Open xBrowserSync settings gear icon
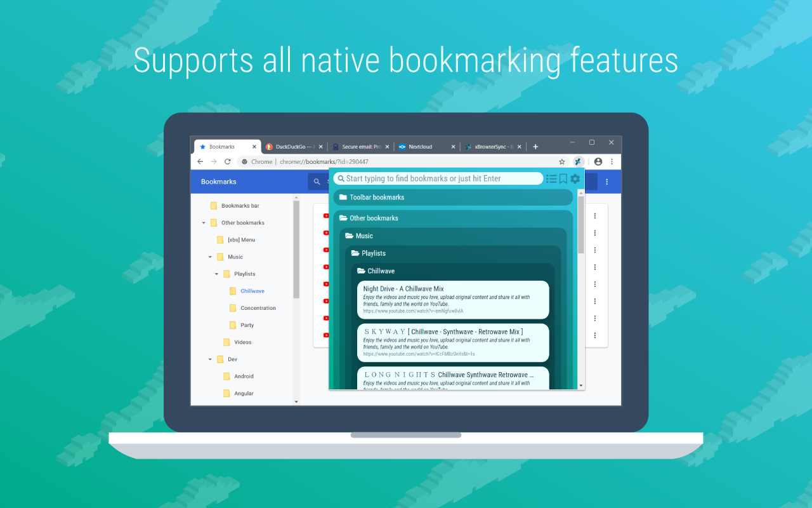 pyautogui.click(x=575, y=179)
